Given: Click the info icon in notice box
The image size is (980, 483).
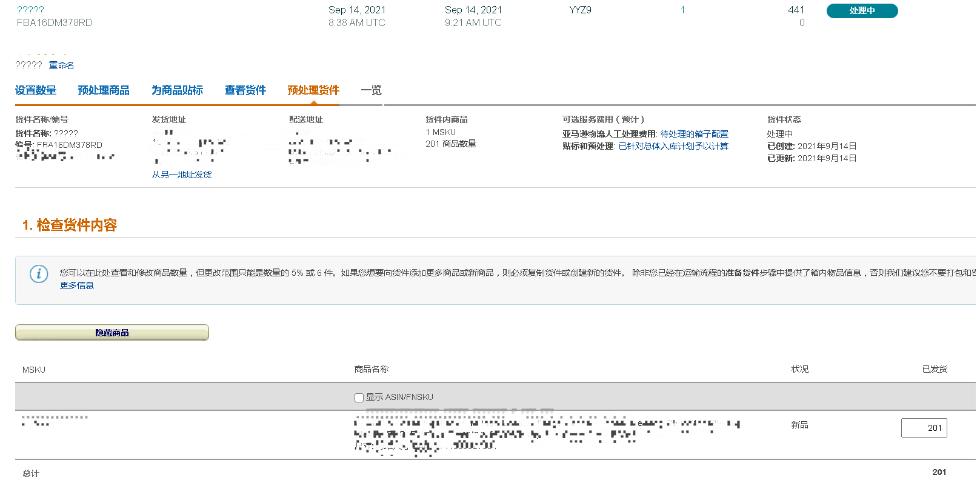Looking at the screenshot, I should tap(39, 274).
